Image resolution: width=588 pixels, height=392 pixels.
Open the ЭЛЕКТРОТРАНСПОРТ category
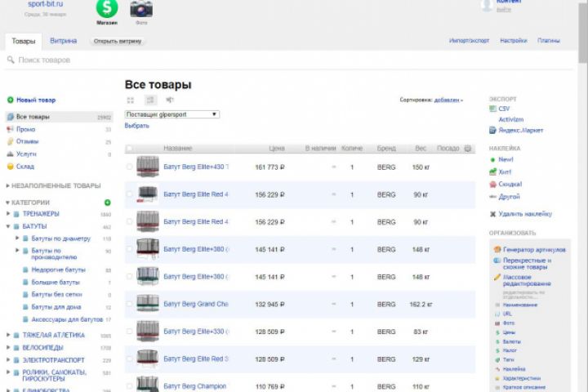(x=53, y=359)
